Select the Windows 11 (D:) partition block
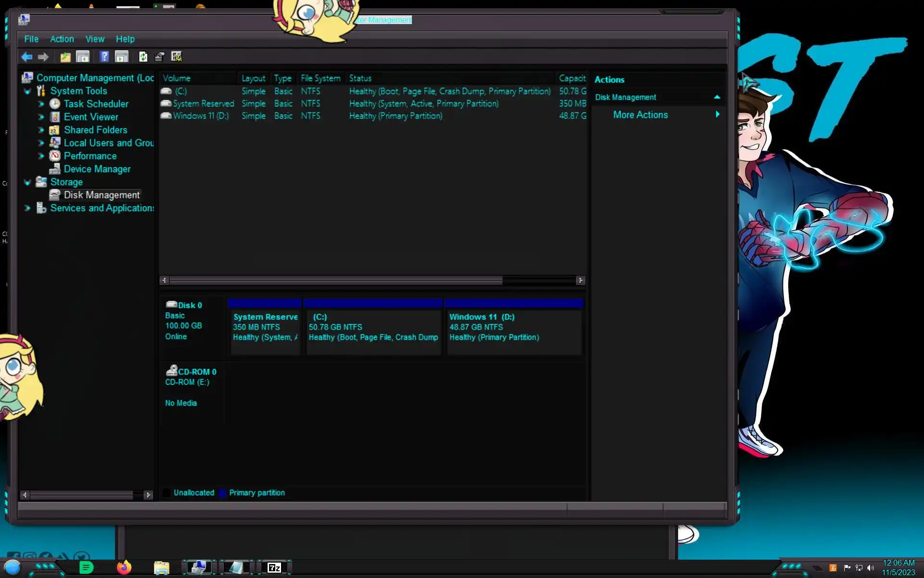The image size is (924, 578). [x=513, y=328]
